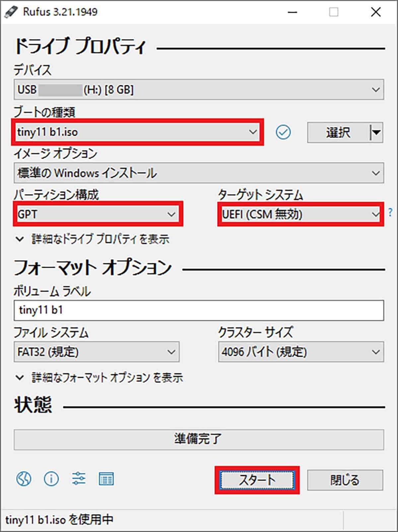Viewport: 398px width, 532px height.
Task: Click the Rufus USB icon in title bar
Action: [11, 12]
